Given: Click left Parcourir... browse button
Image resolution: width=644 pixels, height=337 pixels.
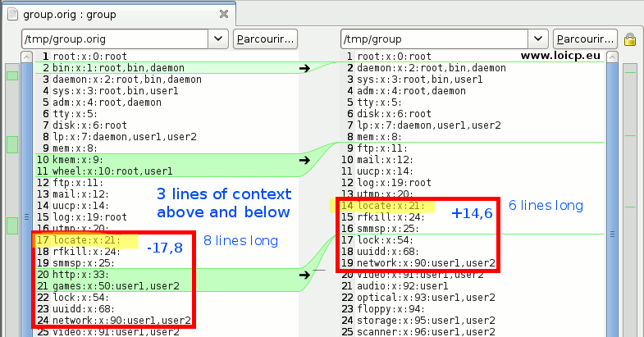Looking at the screenshot, I should click(265, 39).
